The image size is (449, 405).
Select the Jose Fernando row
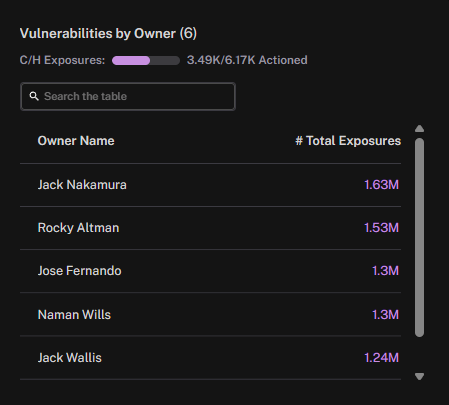pos(210,271)
